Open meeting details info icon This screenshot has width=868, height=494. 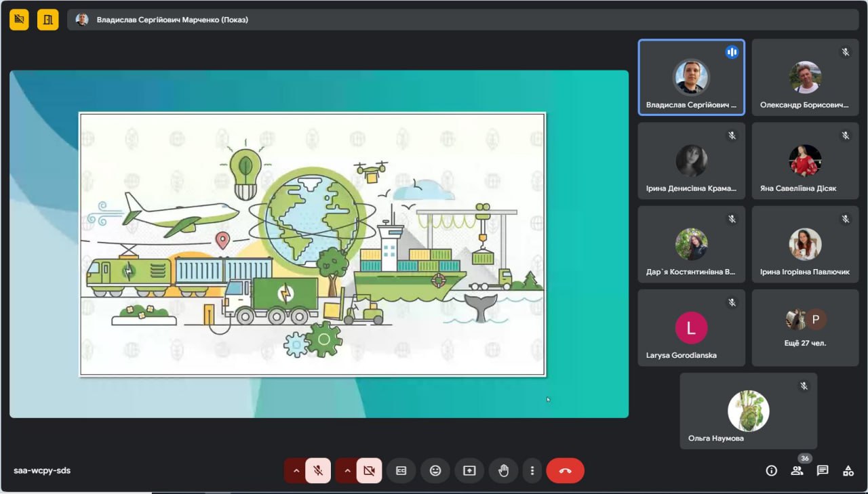tap(771, 470)
